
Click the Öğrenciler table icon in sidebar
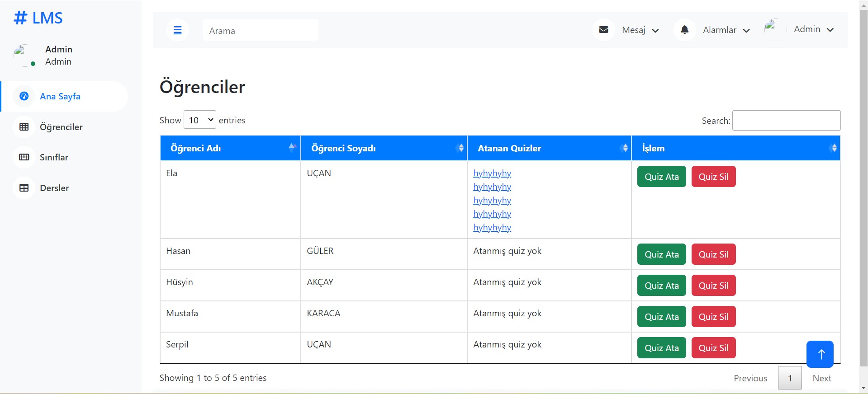tap(24, 127)
